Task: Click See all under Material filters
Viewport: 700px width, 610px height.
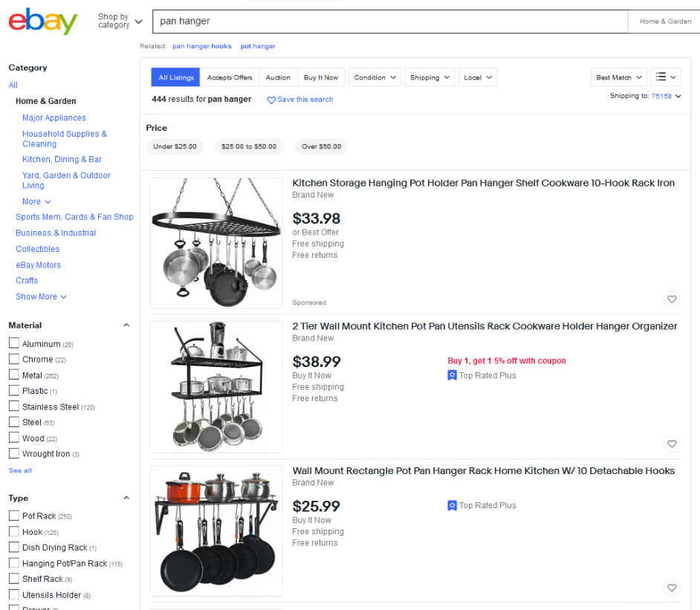Action: pyautogui.click(x=19, y=470)
